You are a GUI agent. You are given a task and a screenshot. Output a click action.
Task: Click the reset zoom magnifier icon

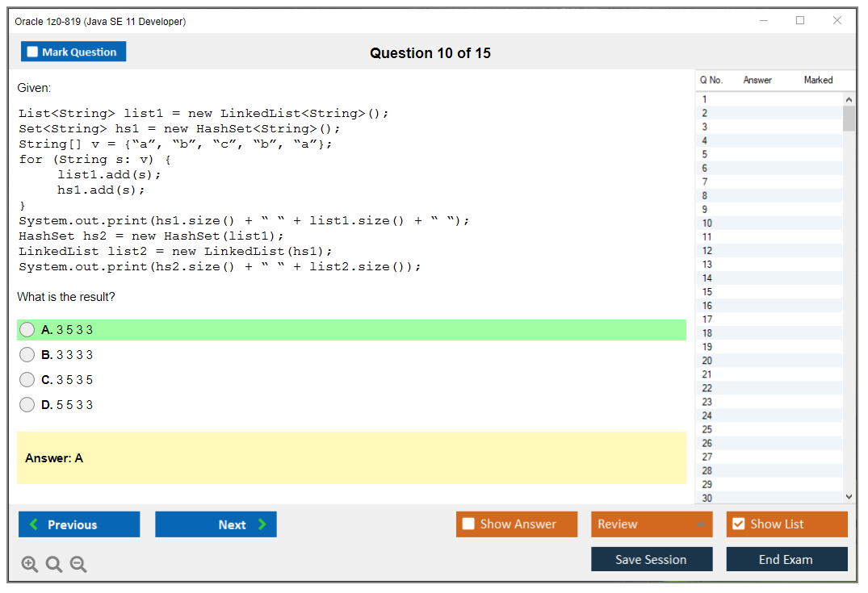tap(54, 565)
